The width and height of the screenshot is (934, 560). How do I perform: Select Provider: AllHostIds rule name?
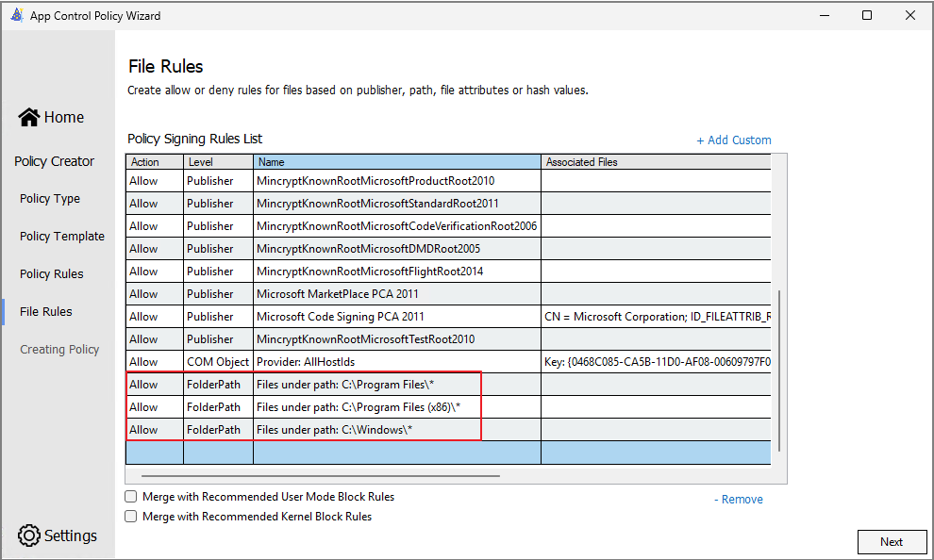click(x=397, y=362)
